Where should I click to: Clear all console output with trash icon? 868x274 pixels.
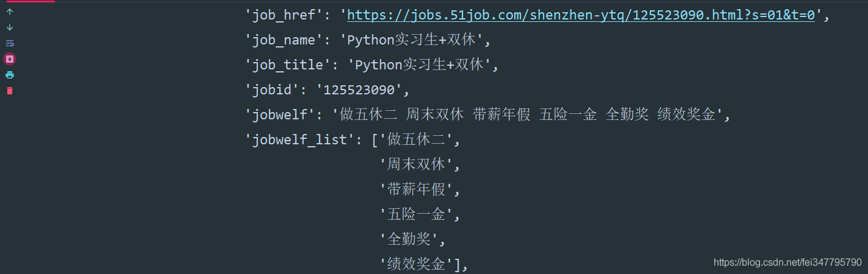(10, 91)
